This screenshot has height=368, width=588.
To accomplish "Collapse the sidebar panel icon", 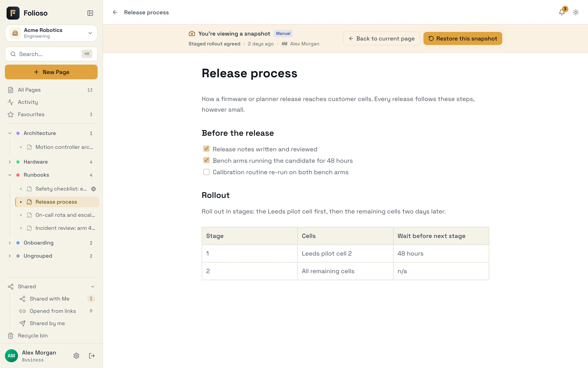I will pyautogui.click(x=90, y=13).
